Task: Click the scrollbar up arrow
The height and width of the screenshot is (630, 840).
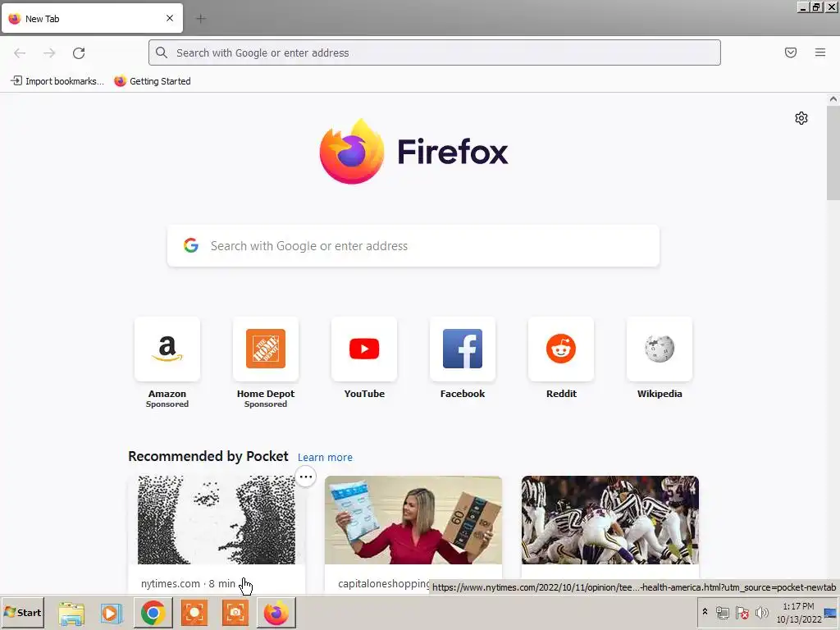Action: pyautogui.click(x=833, y=99)
